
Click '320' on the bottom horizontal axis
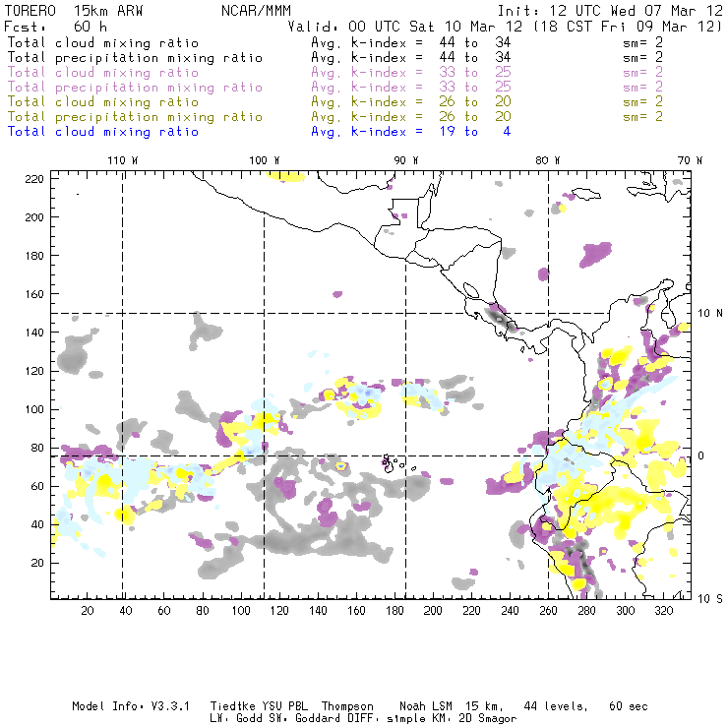point(663,611)
